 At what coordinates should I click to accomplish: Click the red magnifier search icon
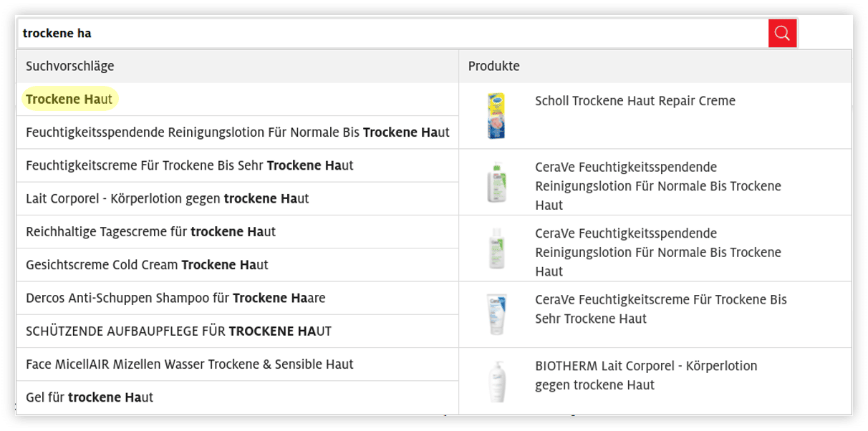pos(782,33)
